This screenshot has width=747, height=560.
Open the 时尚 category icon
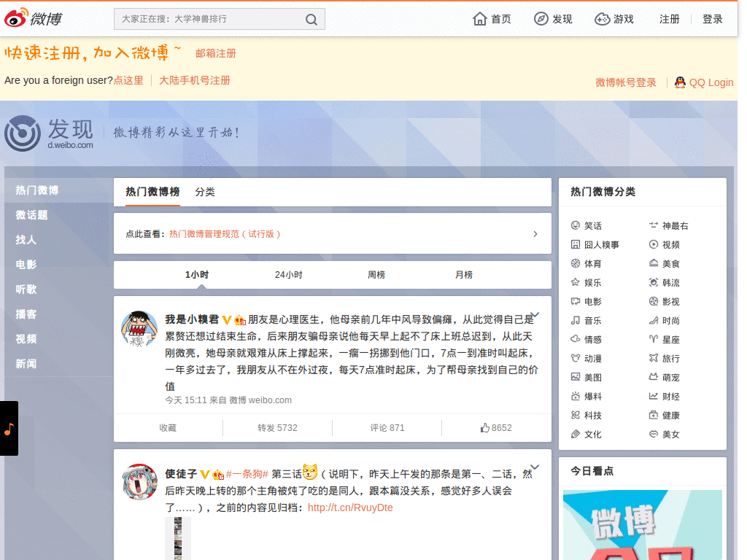(653, 321)
